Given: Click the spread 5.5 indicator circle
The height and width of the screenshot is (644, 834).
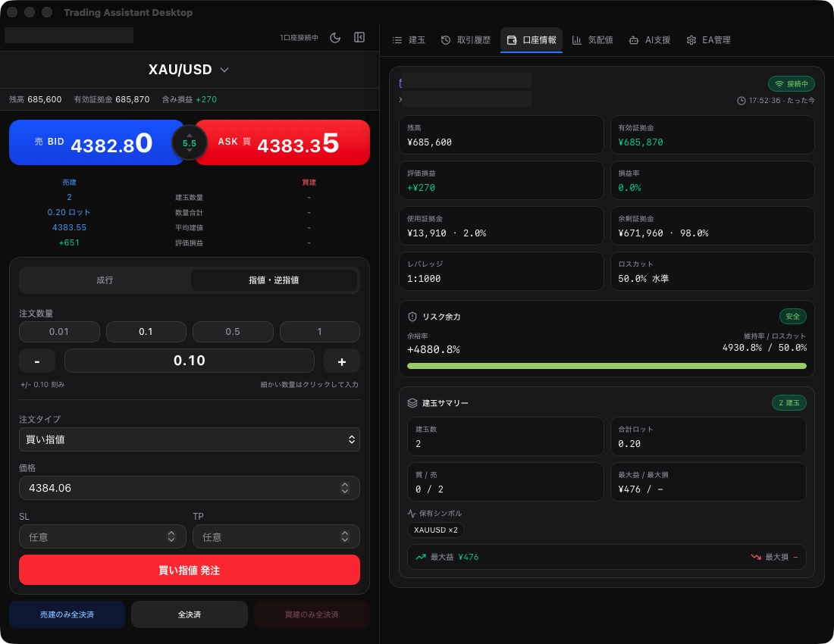Looking at the screenshot, I should 190,142.
